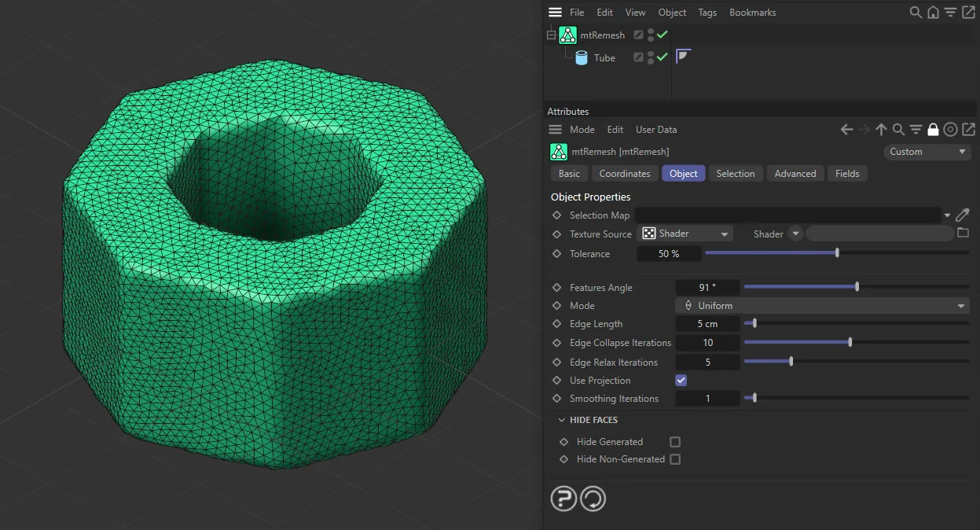Click the Tube object icon

tap(582, 57)
